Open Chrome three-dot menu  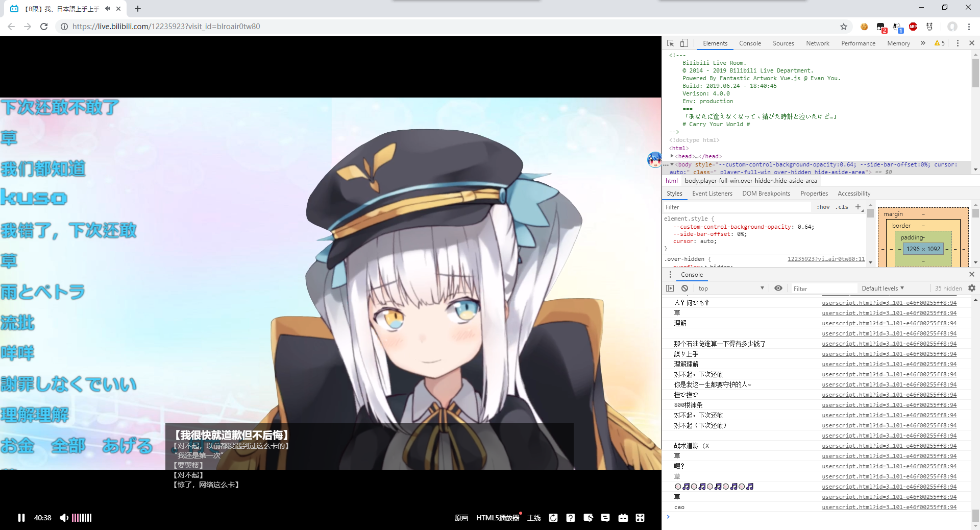pos(969,27)
